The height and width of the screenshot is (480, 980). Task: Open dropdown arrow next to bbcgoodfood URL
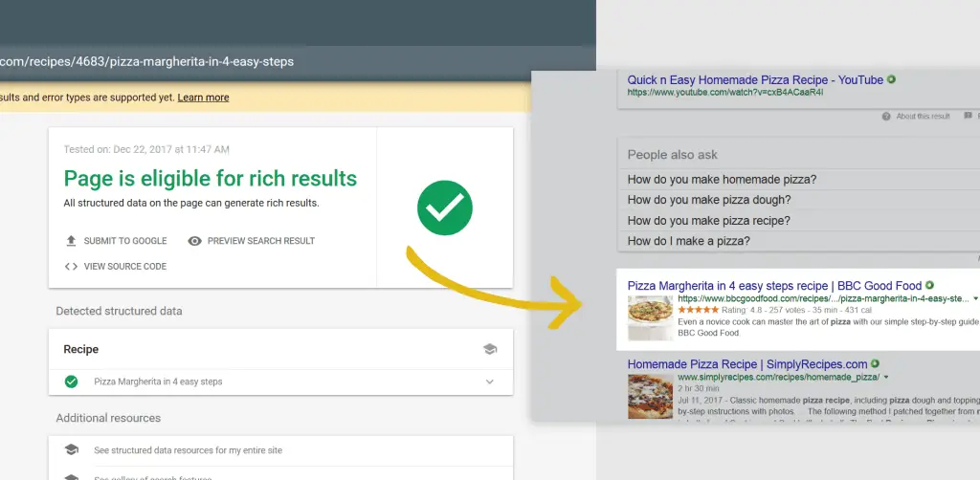coord(975,299)
